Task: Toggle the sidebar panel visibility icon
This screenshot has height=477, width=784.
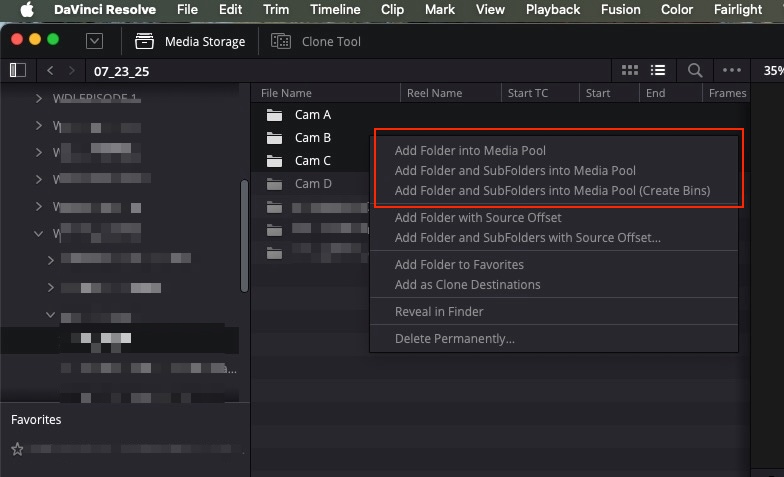Action: [18, 70]
